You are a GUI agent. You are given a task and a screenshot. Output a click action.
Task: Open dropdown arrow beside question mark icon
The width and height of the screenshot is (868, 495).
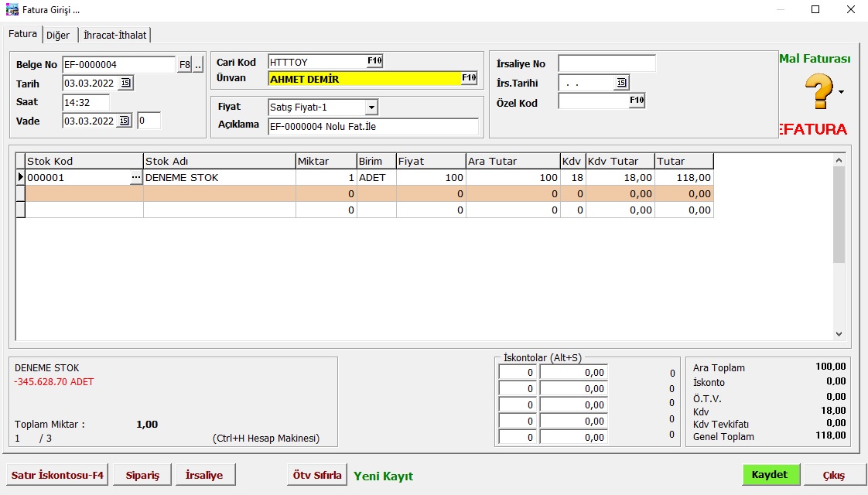[x=842, y=93]
